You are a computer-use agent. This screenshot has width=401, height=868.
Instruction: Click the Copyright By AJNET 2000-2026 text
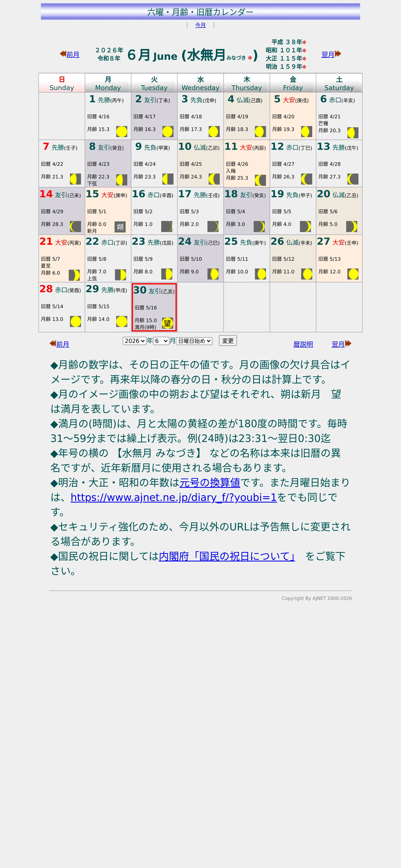(x=317, y=598)
